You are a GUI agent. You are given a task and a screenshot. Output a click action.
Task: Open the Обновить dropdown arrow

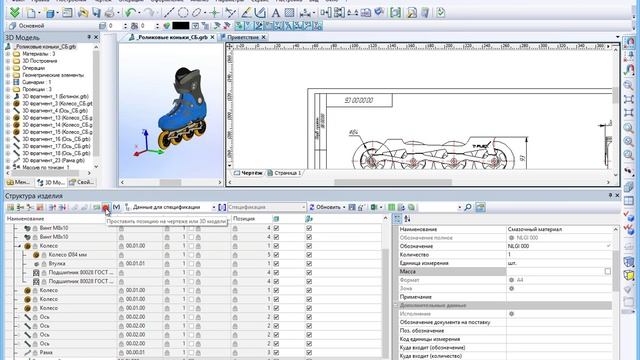point(344,207)
